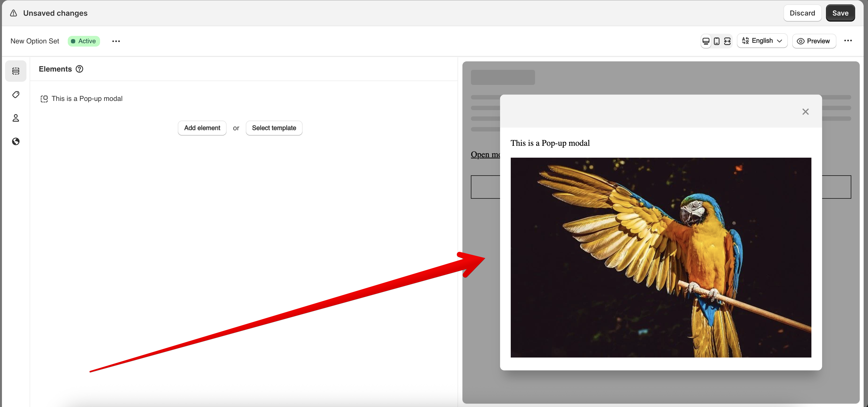Click the Select template button
Screen dimensions: 868x407
pyautogui.click(x=274, y=128)
